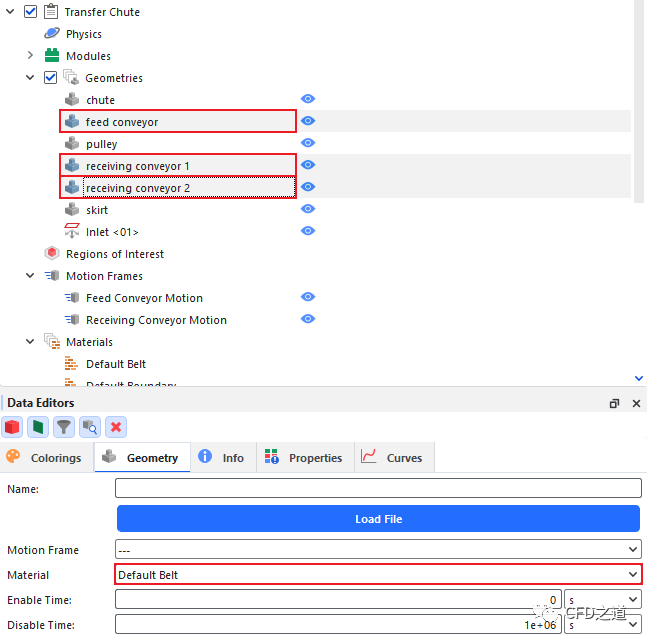Click the chute geometry icon
647x641 pixels.
click(72, 99)
